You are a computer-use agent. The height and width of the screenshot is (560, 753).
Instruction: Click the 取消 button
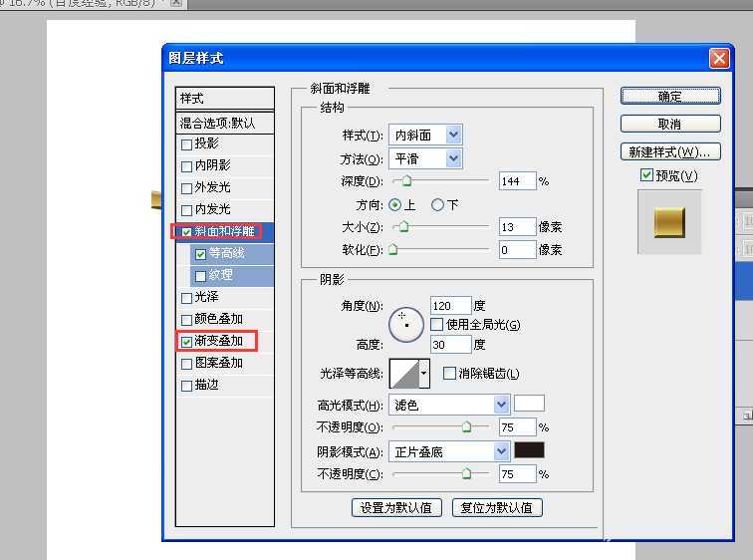coord(670,124)
